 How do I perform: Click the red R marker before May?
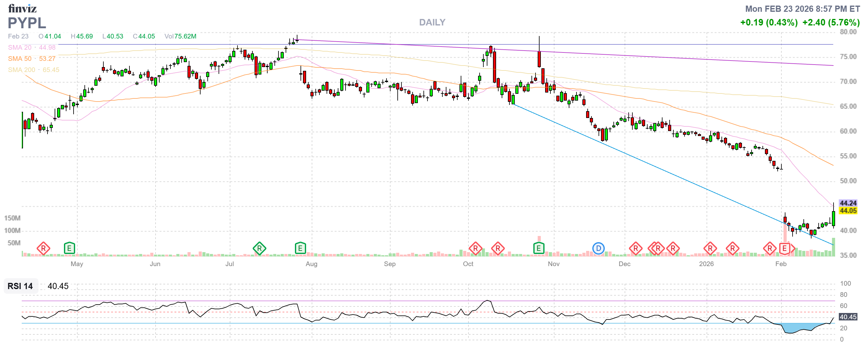(x=43, y=249)
